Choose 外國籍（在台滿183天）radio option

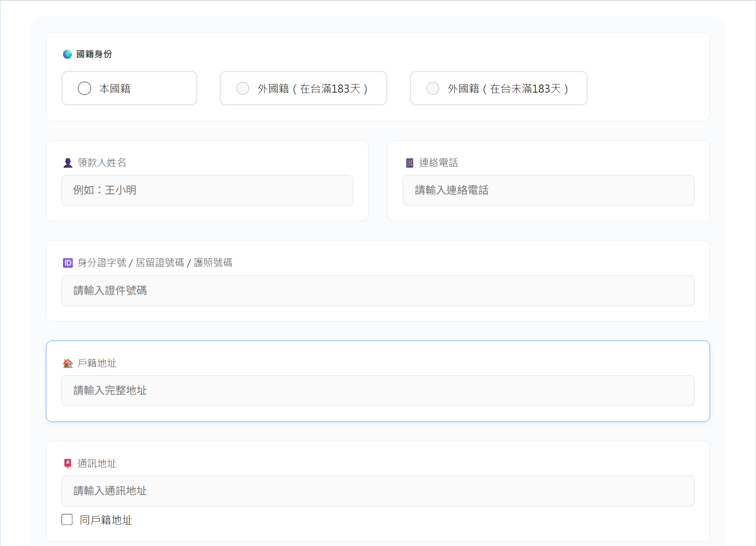point(243,88)
